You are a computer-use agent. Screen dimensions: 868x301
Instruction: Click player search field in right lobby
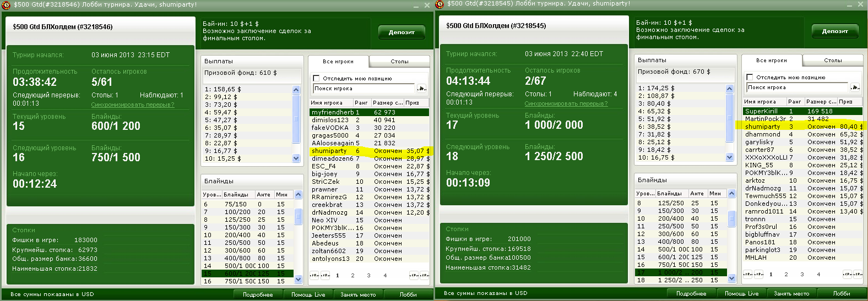click(x=797, y=87)
